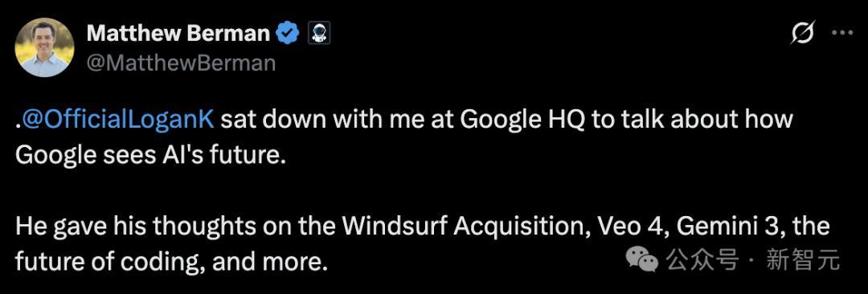Open the Grok slashed-circle icon
Viewport: 868px width, 294px height.
803,34
